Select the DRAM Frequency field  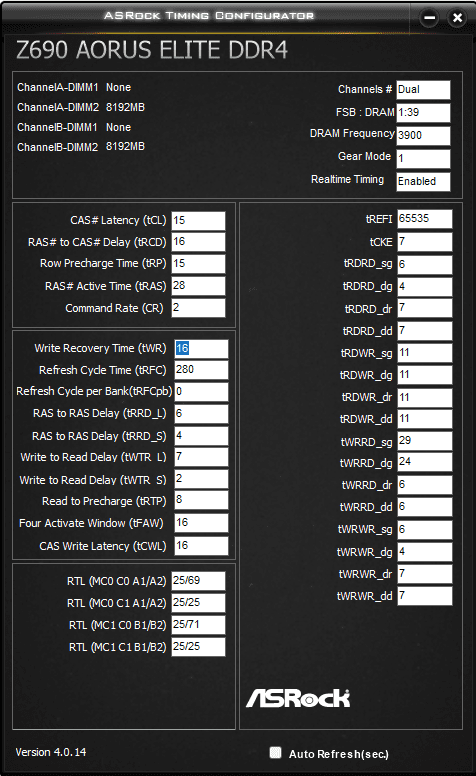pos(424,135)
